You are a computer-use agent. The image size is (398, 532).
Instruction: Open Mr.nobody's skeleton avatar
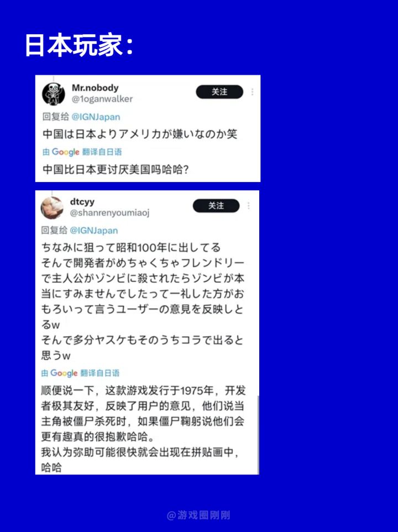pos(54,94)
